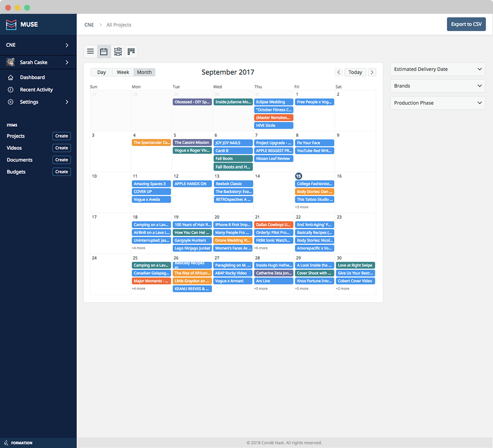Open Budgets in the sidebar

pos(16,172)
